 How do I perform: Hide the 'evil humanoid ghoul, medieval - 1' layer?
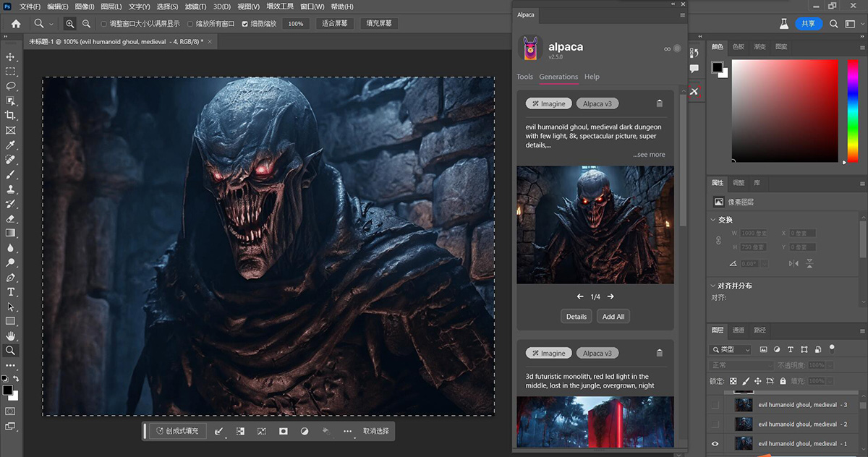click(x=715, y=443)
